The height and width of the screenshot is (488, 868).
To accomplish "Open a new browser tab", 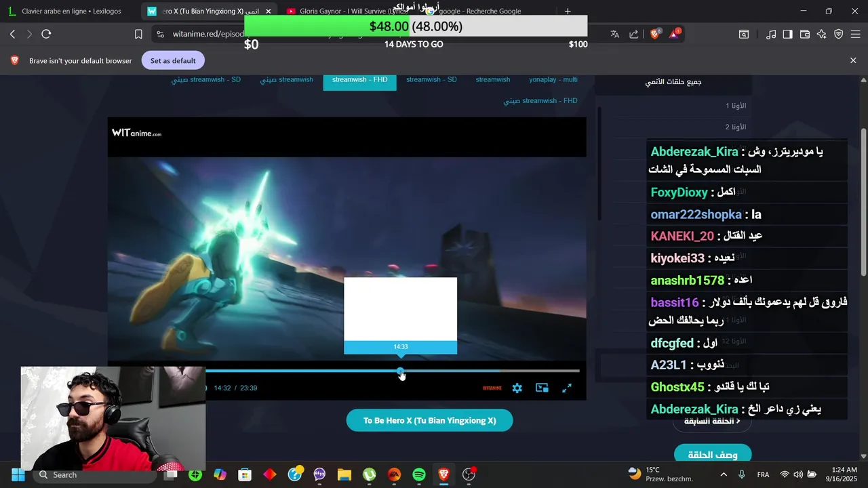I will pyautogui.click(x=568, y=11).
